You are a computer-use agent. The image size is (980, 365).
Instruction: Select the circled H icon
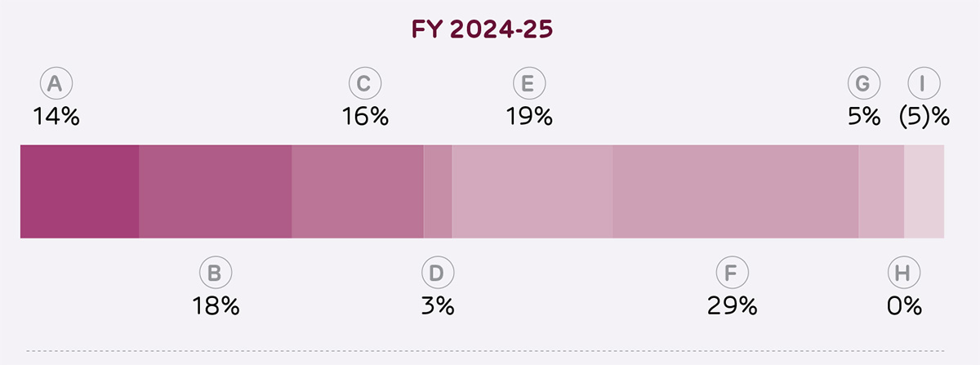tap(902, 274)
